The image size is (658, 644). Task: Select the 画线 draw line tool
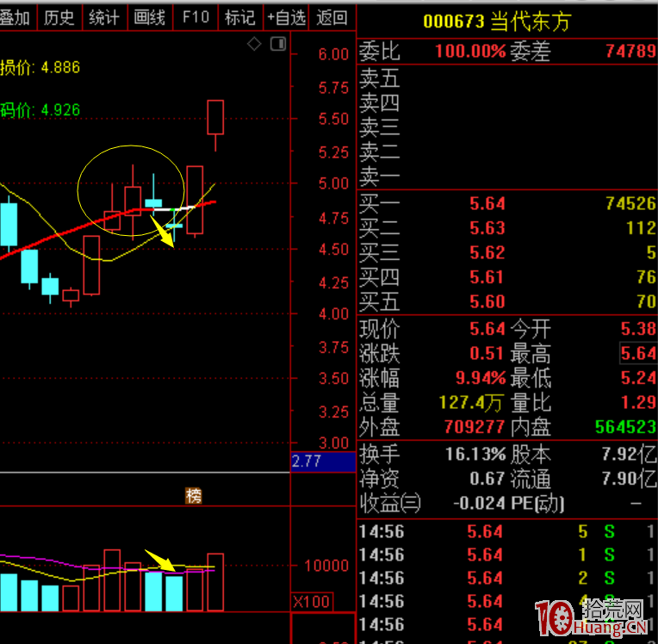click(150, 17)
